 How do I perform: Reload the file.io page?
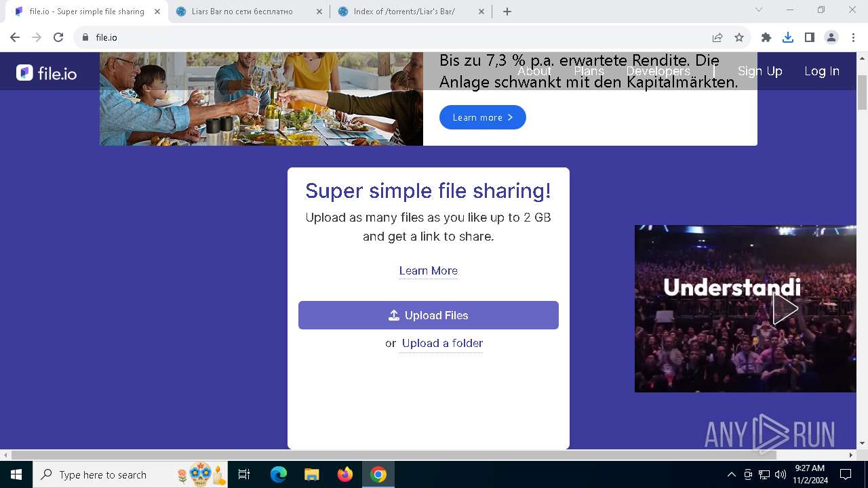58,37
